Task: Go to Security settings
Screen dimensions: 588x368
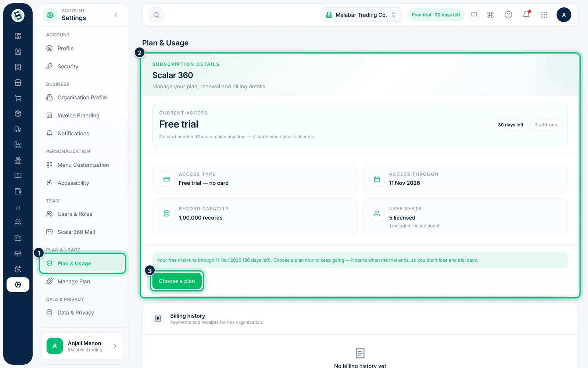Action: 82,67
